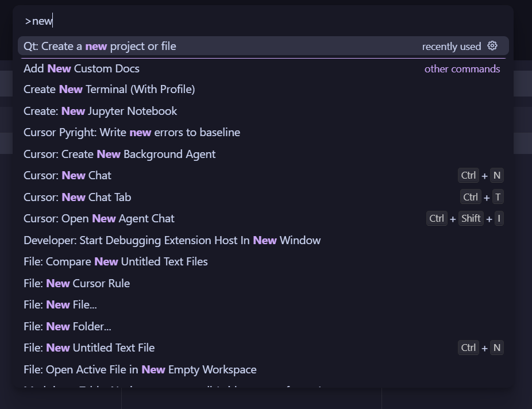Click the gear icon to configure keybinding
Viewport: 532px width, 409px height.
pos(492,46)
